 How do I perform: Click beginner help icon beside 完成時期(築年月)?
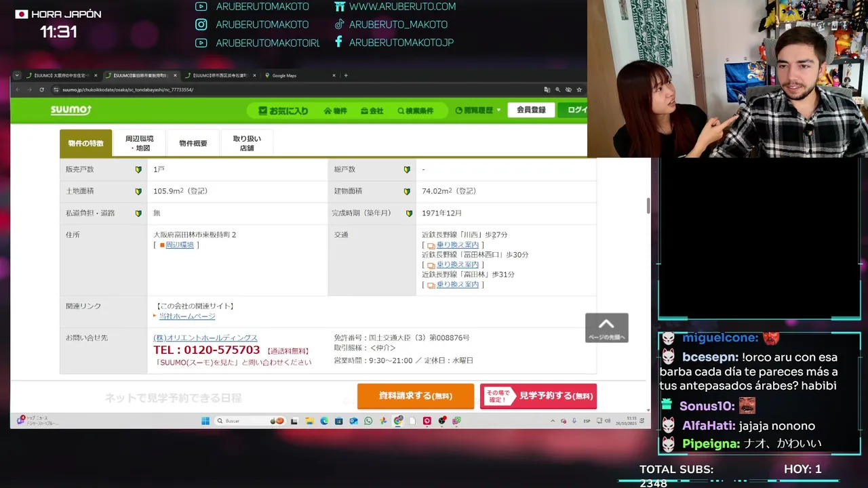click(x=409, y=213)
